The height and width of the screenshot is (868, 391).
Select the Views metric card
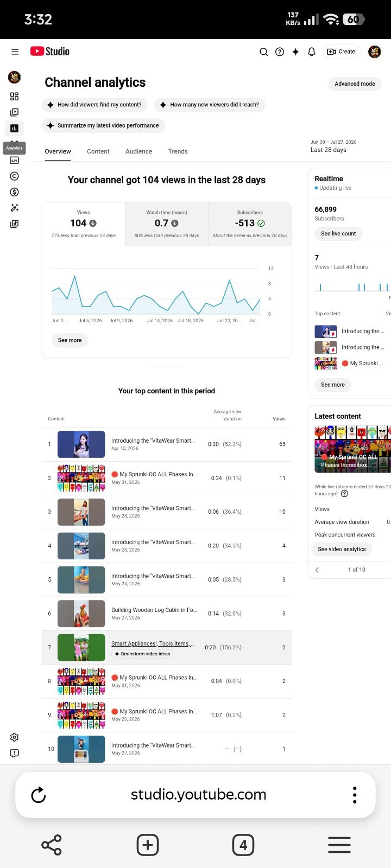click(84, 224)
